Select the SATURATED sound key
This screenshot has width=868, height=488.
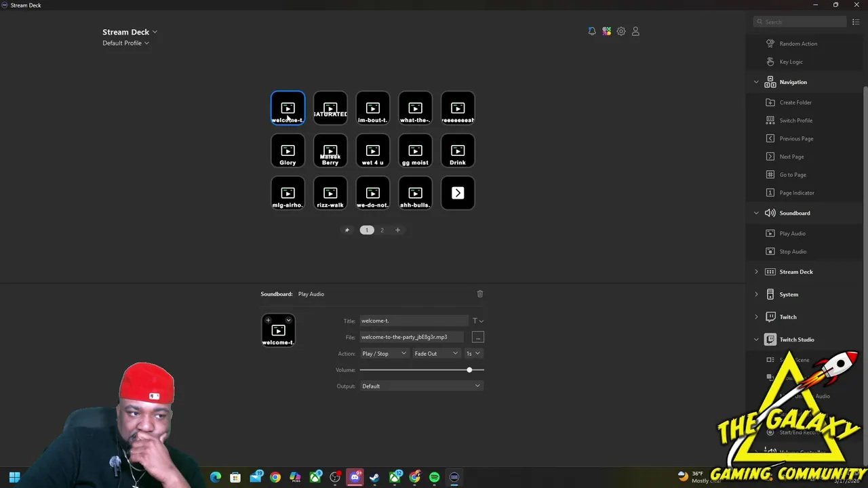coord(330,108)
